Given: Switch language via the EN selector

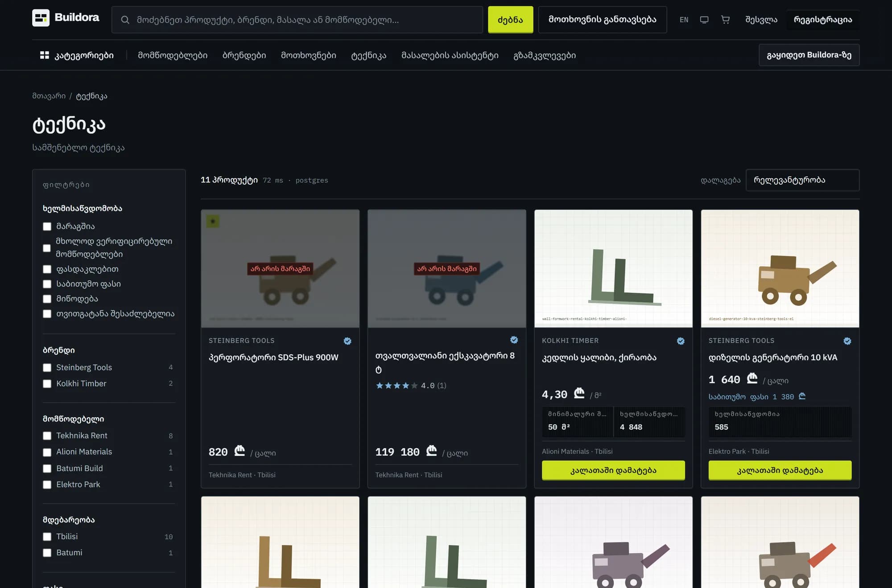Looking at the screenshot, I should (684, 20).
